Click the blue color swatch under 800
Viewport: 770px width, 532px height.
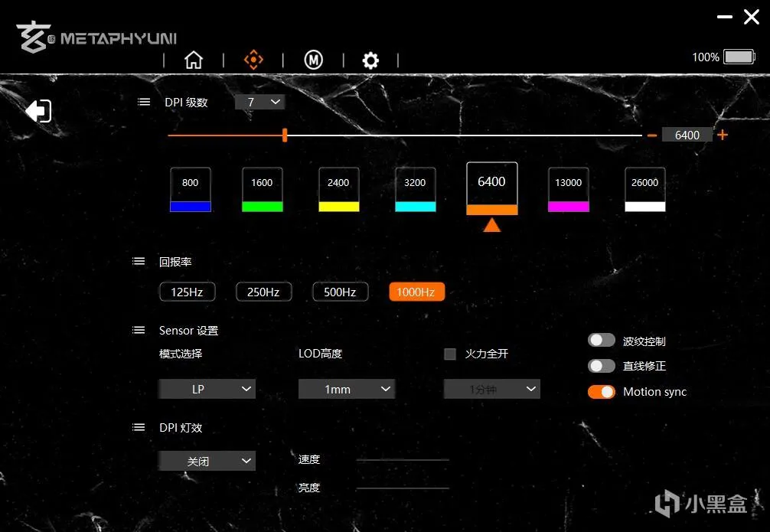click(191, 207)
